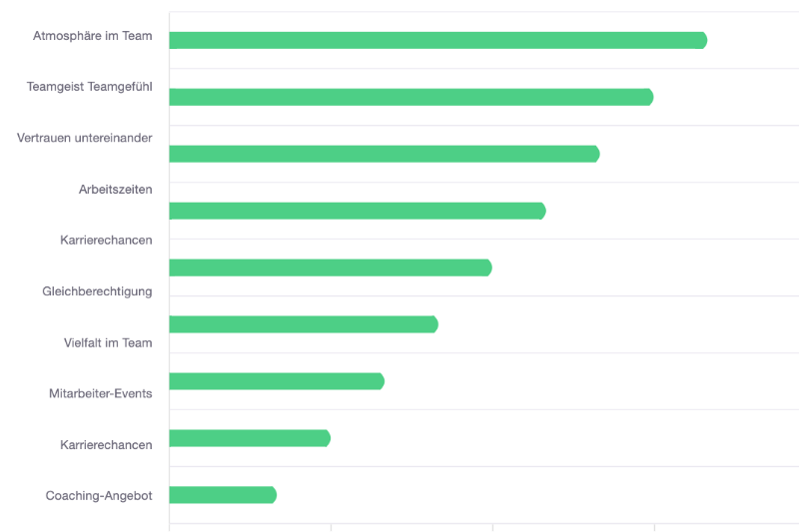799x532 pixels.
Task: Click Karrierechancen label directly above Coaching-Angebot
Action: pyautogui.click(x=106, y=445)
